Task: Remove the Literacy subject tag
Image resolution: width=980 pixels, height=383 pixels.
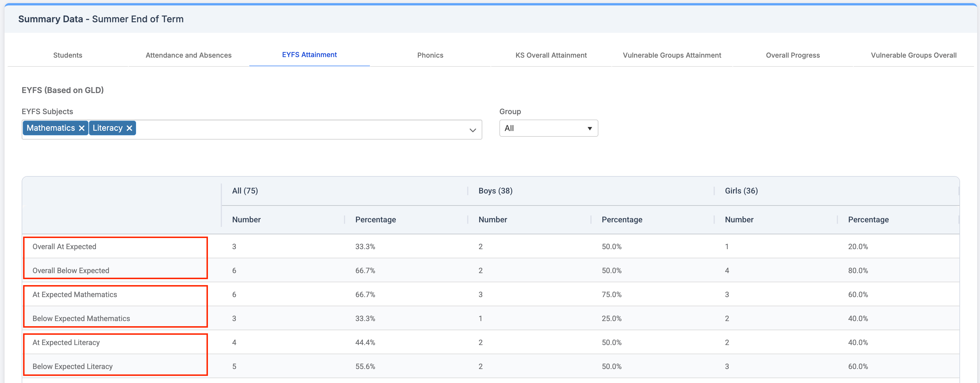Action: (129, 128)
